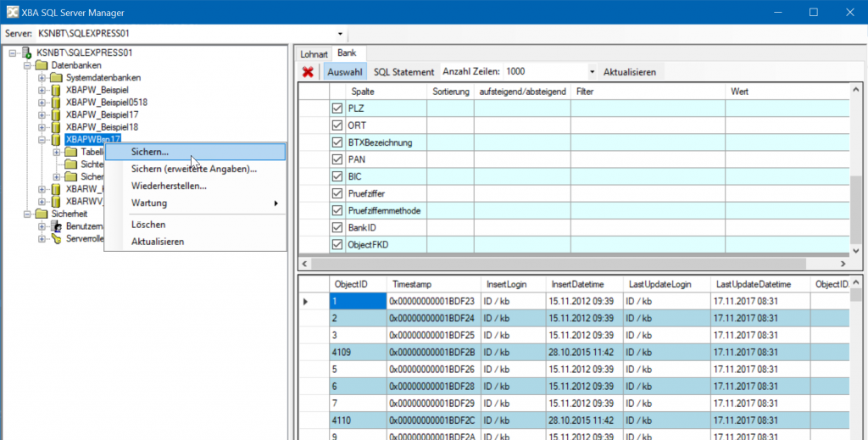
Task: Click the Systemdatenbanken folder icon
Action: [57, 77]
